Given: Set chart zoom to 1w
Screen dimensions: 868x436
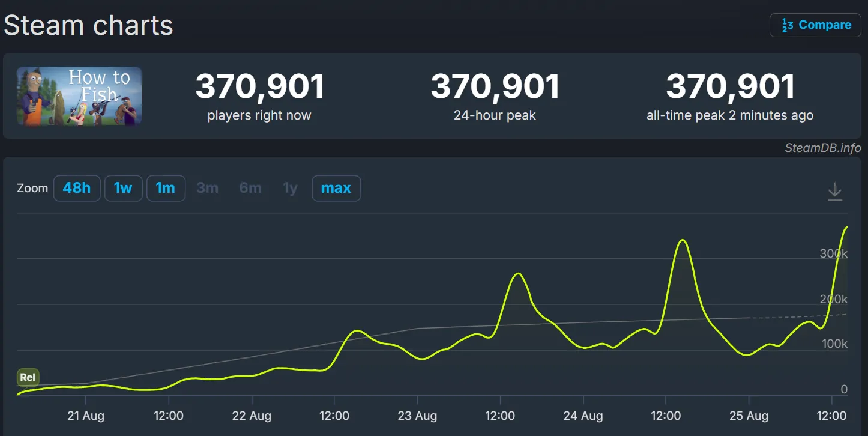Looking at the screenshot, I should pos(123,188).
